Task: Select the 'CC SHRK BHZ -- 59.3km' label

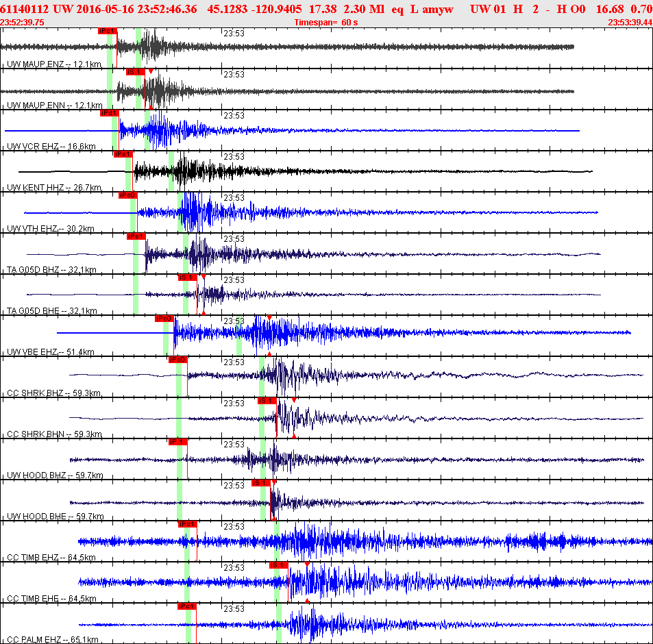Action: point(54,393)
